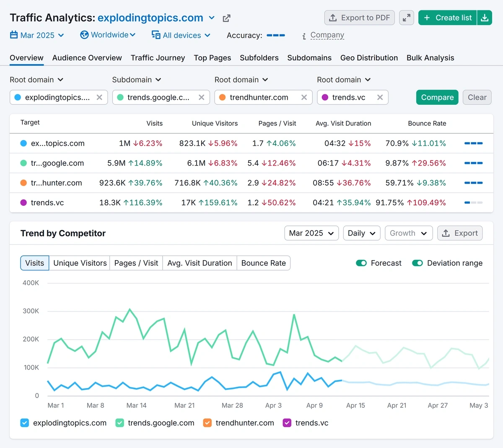The image size is (503, 448).
Task: Click the orange dot in trendhunter.com input
Action: (223, 97)
